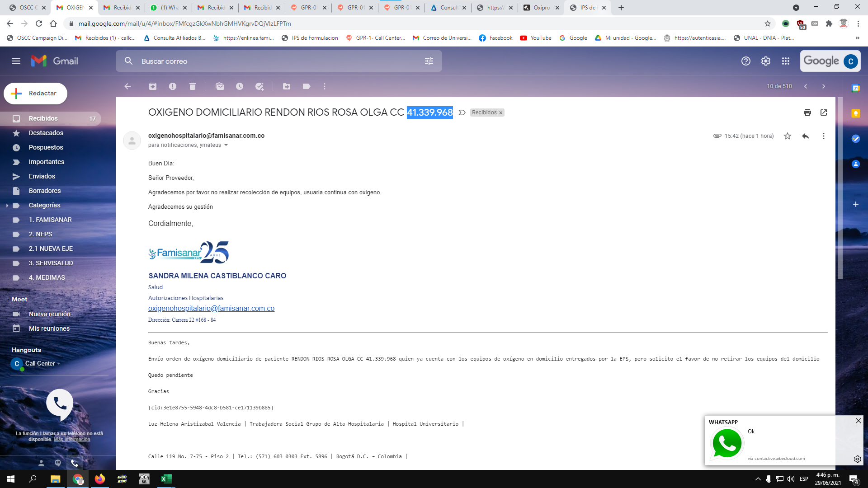868x488 pixels.
Task: Open Google Tasks side panel
Action: click(856, 139)
